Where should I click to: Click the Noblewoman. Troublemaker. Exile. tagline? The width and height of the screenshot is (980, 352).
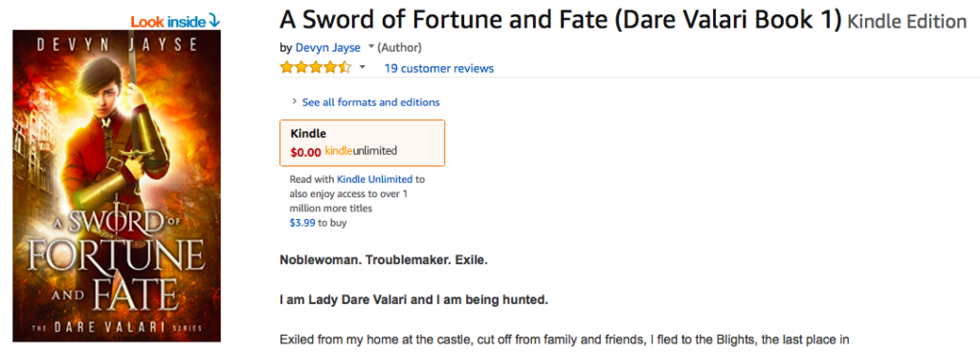click(383, 260)
